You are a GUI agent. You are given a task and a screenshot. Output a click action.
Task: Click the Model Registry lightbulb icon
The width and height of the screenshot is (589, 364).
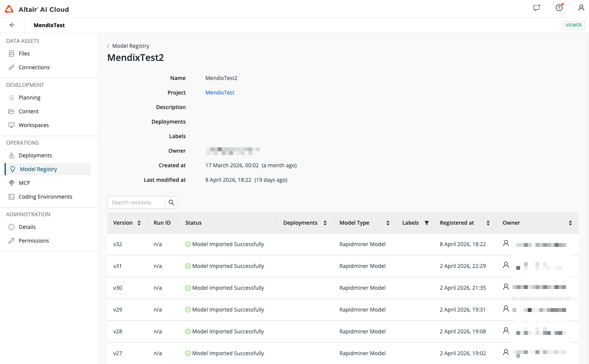(x=13, y=169)
